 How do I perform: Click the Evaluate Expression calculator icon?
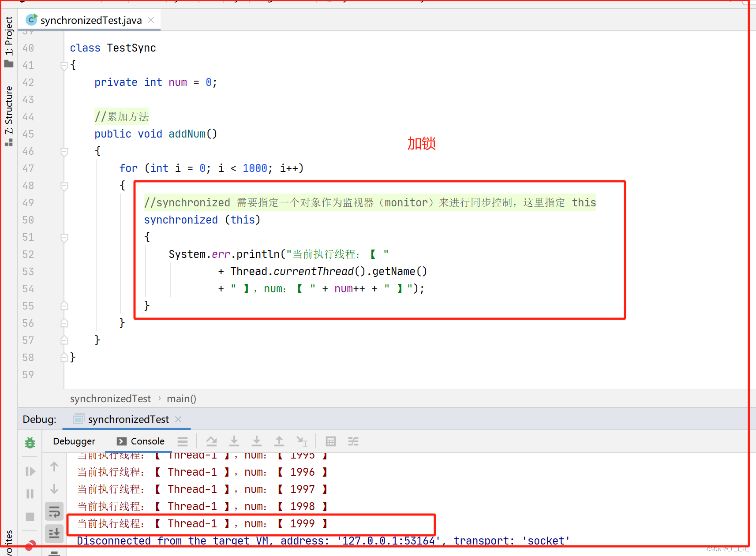331,441
